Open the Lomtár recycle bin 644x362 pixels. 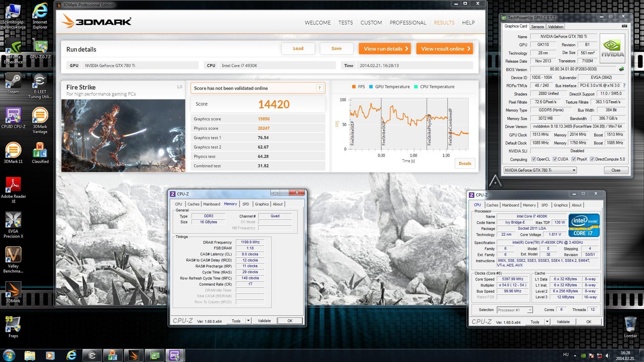[x=630, y=327]
